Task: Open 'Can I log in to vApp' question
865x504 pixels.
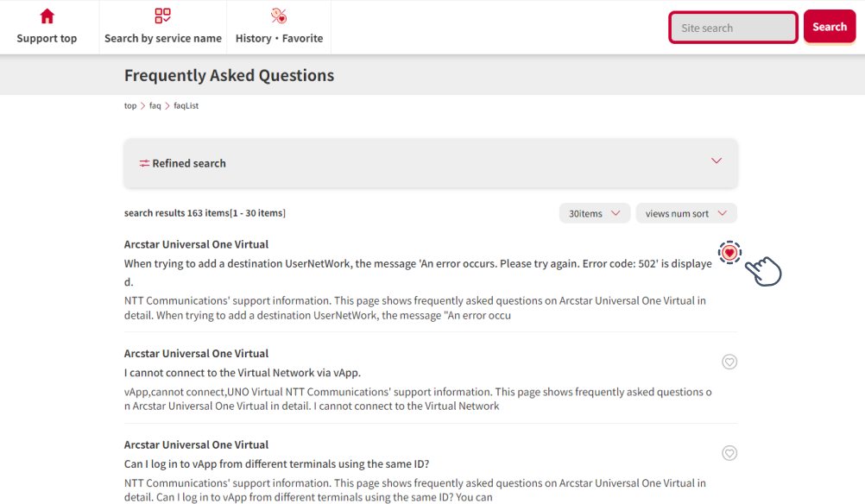Action: [276, 464]
